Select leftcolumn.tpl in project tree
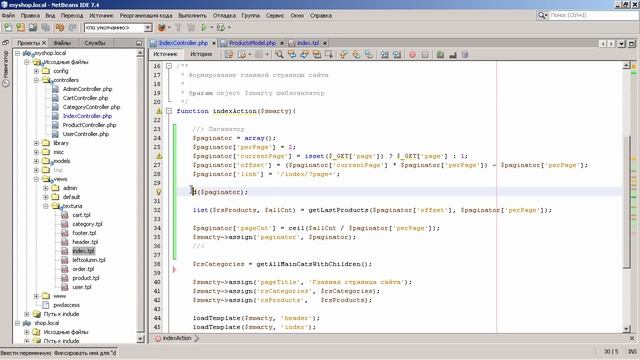 pos(89,260)
